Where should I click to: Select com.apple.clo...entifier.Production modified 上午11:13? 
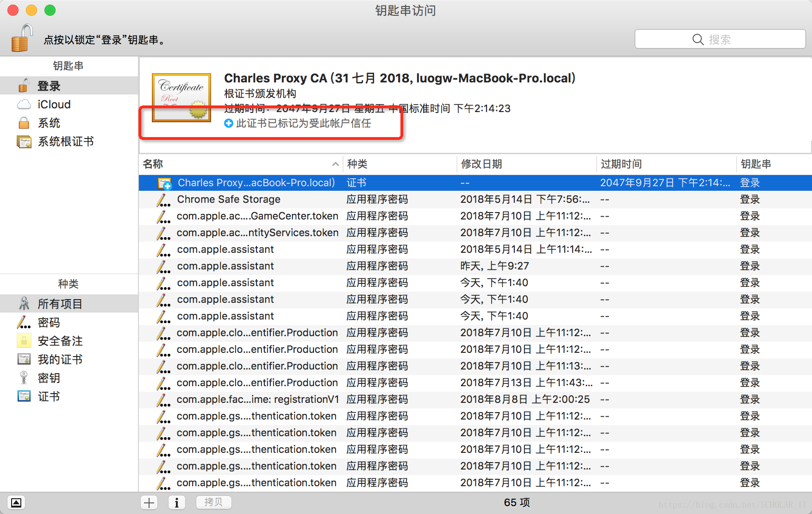tap(475, 366)
